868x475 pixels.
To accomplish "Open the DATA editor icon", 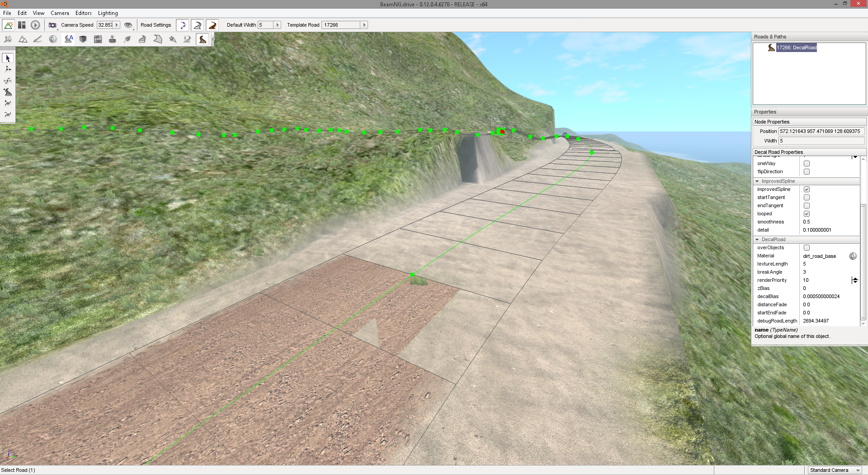I will pos(98,39).
